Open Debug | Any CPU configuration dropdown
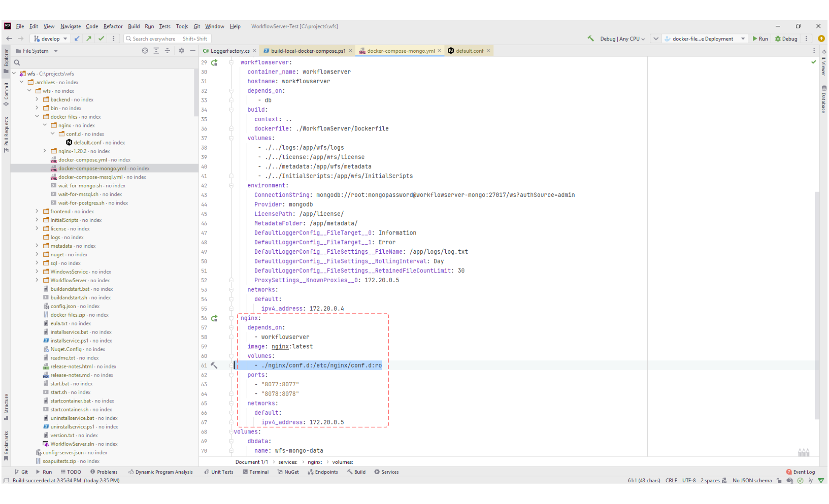 pos(622,39)
